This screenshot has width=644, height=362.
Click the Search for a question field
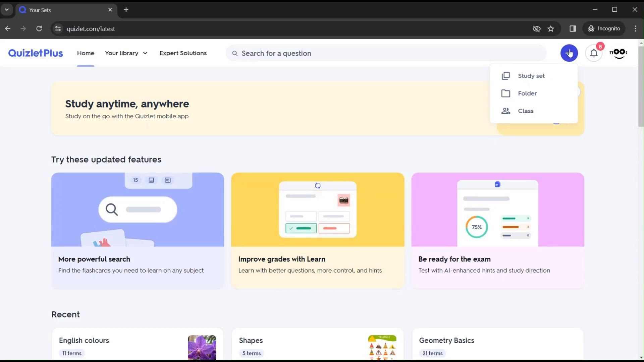point(386,53)
